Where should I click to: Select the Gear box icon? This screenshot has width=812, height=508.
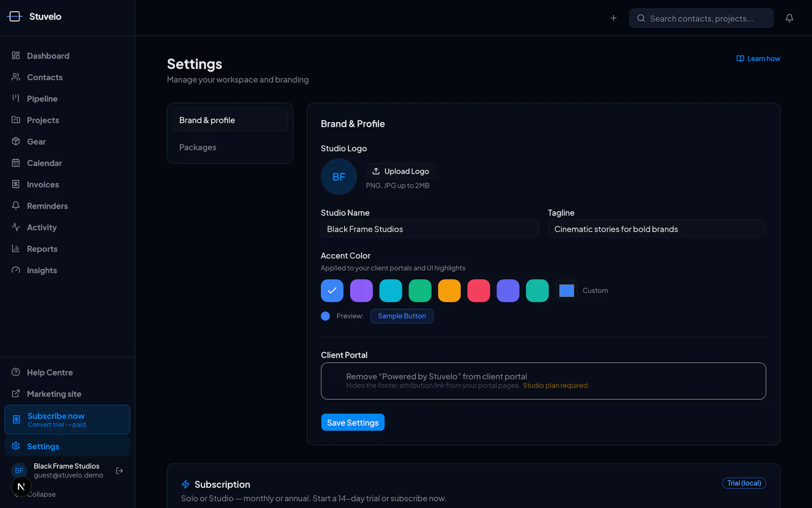point(16,141)
